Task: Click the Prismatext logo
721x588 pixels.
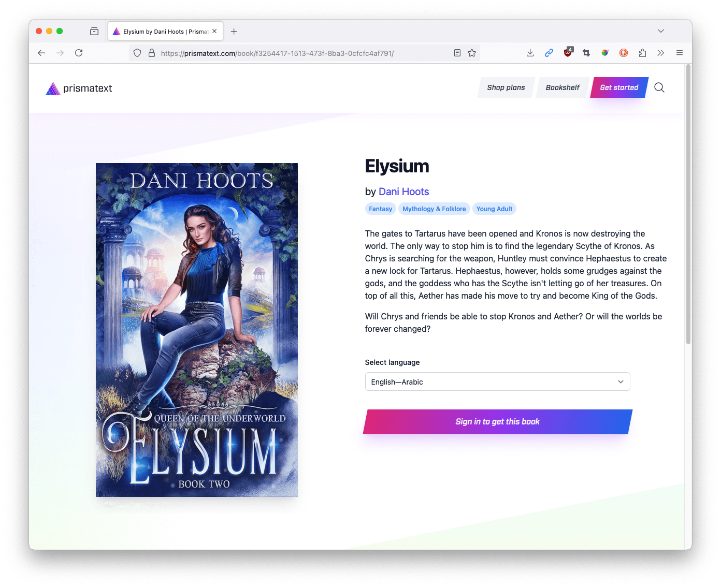Action: pos(79,88)
